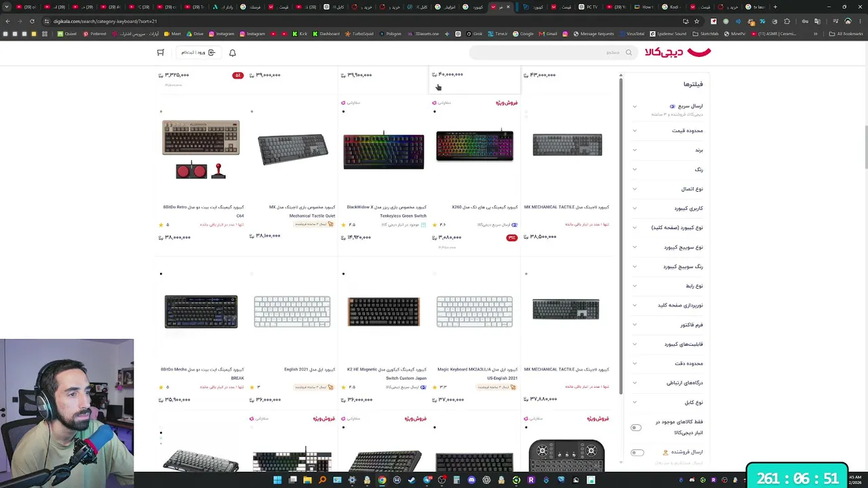Click the Digikala logo
Screen dimensions: 868x488
click(x=677, y=52)
